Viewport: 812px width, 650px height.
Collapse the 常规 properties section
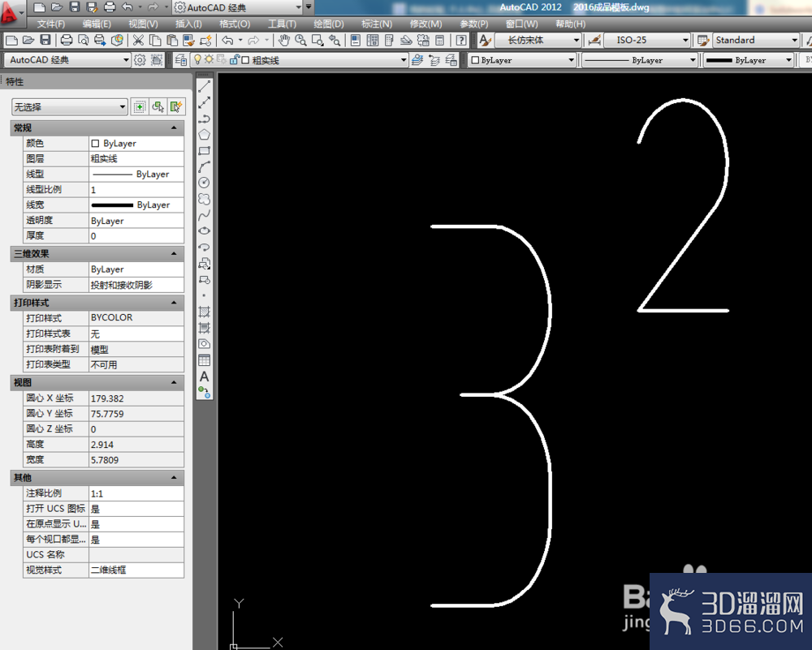pyautogui.click(x=174, y=128)
